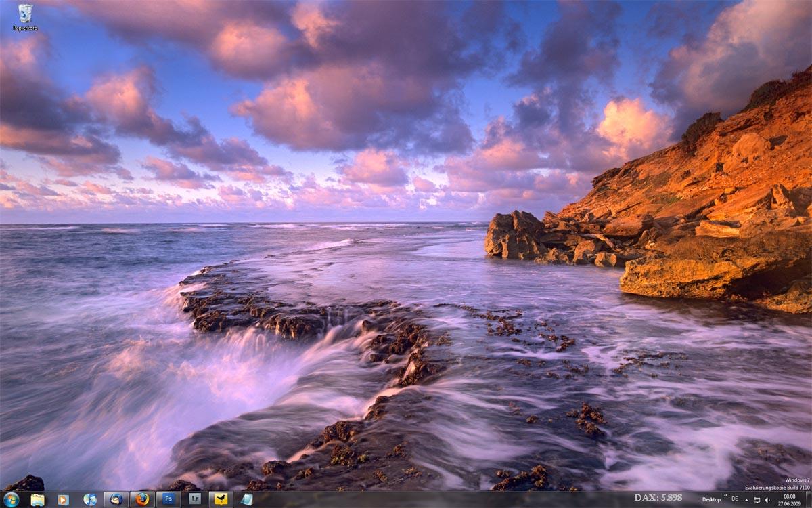Open Photoshop from the taskbar
The image size is (812, 508).
tap(168, 500)
